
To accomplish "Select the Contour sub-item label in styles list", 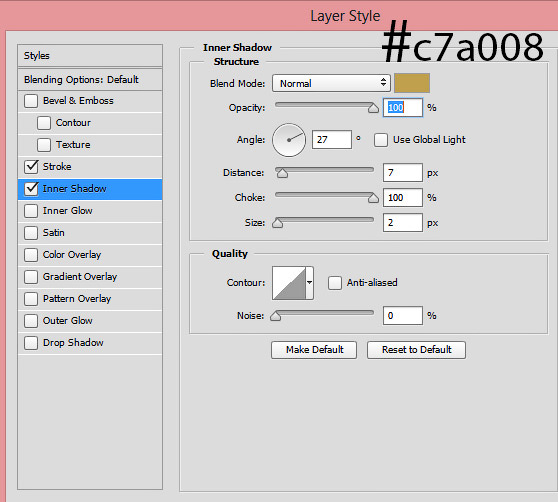I will (73, 123).
